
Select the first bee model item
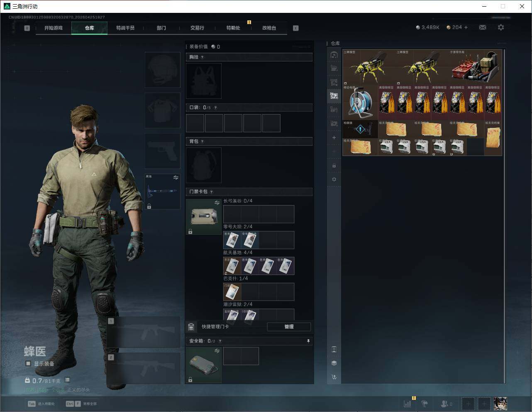coord(369,67)
